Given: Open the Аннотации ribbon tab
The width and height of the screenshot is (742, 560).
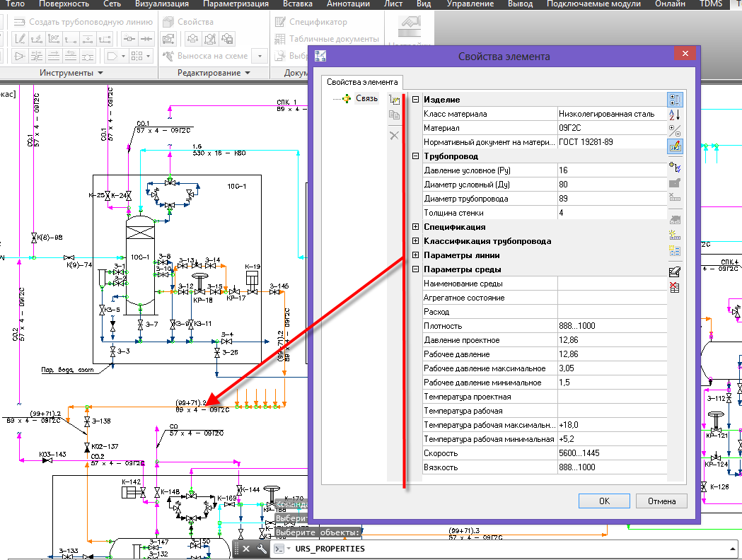Looking at the screenshot, I should click(x=348, y=4).
